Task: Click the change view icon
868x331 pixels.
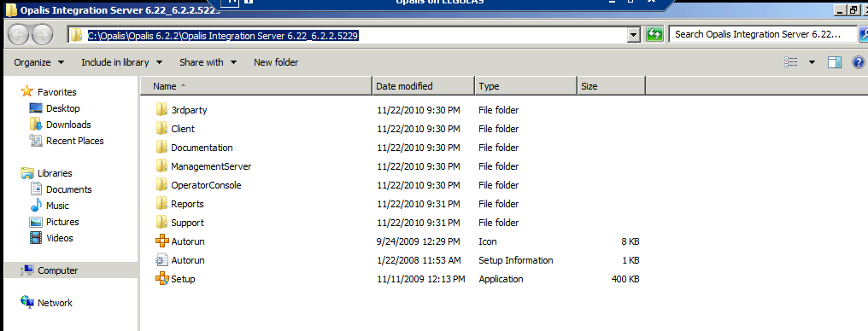Action: tap(790, 62)
